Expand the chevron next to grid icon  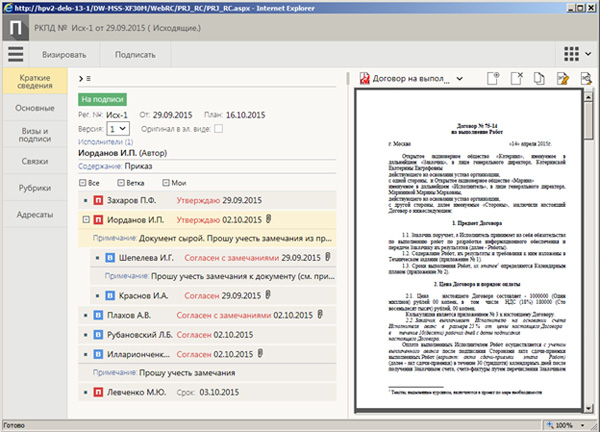point(588,54)
